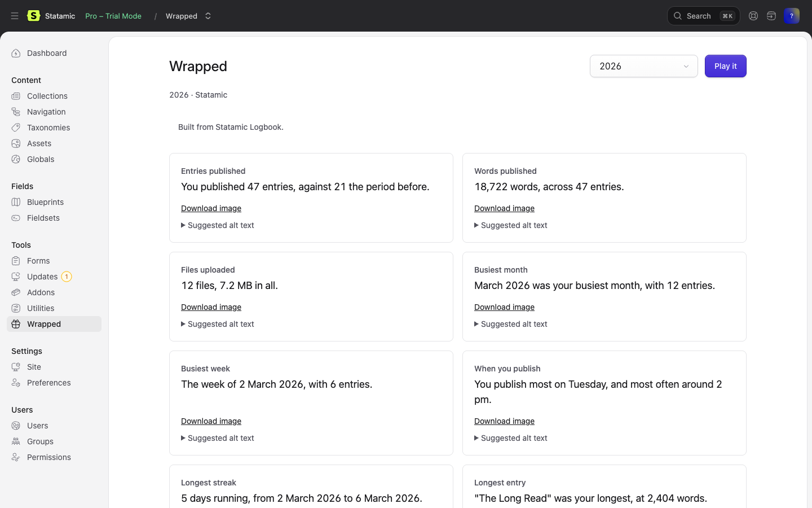This screenshot has width=812, height=508.
Task: Click the Addons sidebar icon
Action: [16, 292]
